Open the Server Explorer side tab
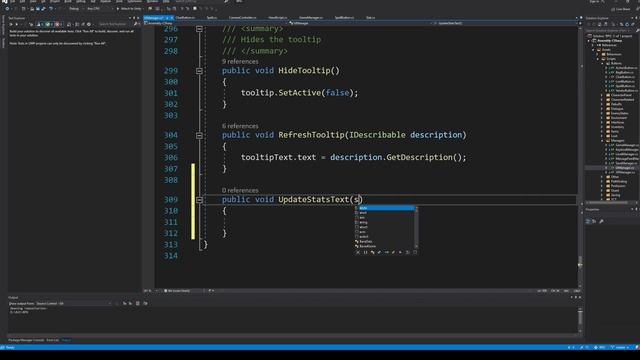This screenshot has width=640, height=360. 3,26
